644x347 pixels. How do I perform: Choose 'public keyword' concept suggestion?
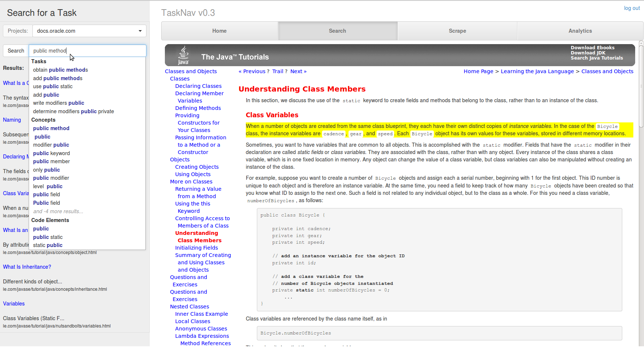tap(51, 153)
